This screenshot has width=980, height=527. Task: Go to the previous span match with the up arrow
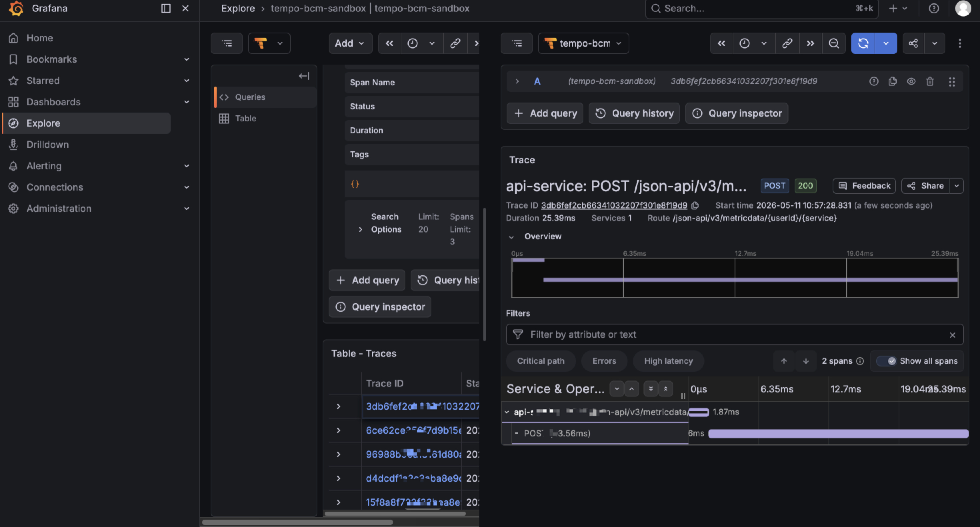784,361
